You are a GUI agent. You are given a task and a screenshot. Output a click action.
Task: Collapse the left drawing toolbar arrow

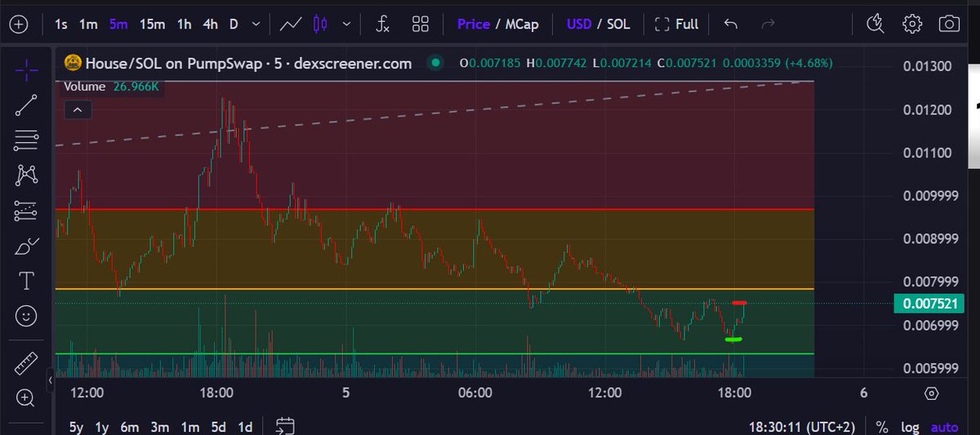click(x=50, y=380)
